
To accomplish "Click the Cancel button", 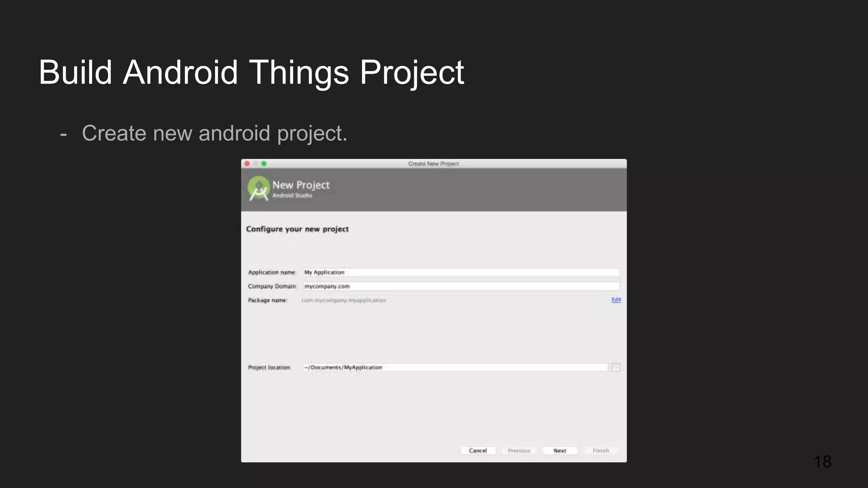I will 478,451.
